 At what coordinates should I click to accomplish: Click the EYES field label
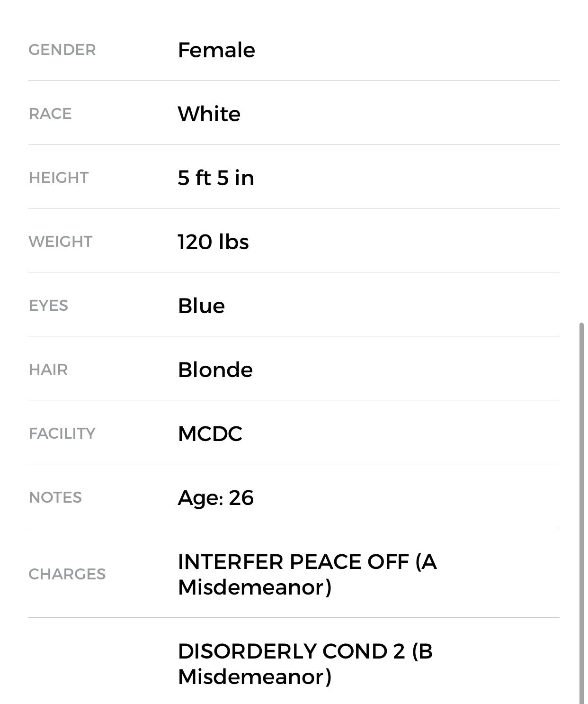(x=48, y=306)
